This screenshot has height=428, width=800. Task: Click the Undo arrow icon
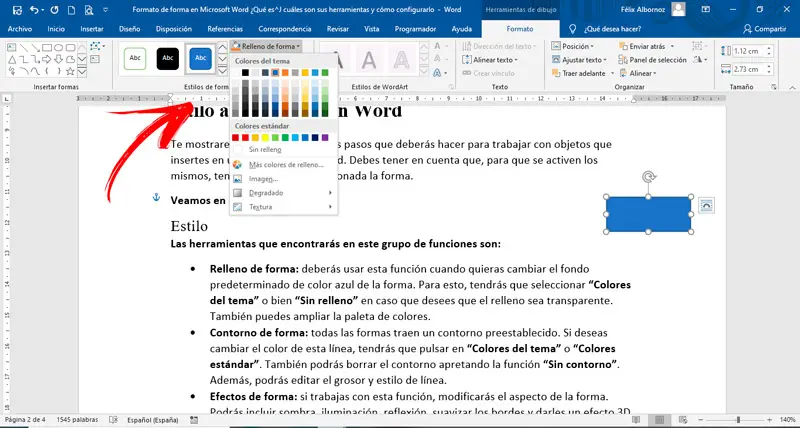[34, 10]
